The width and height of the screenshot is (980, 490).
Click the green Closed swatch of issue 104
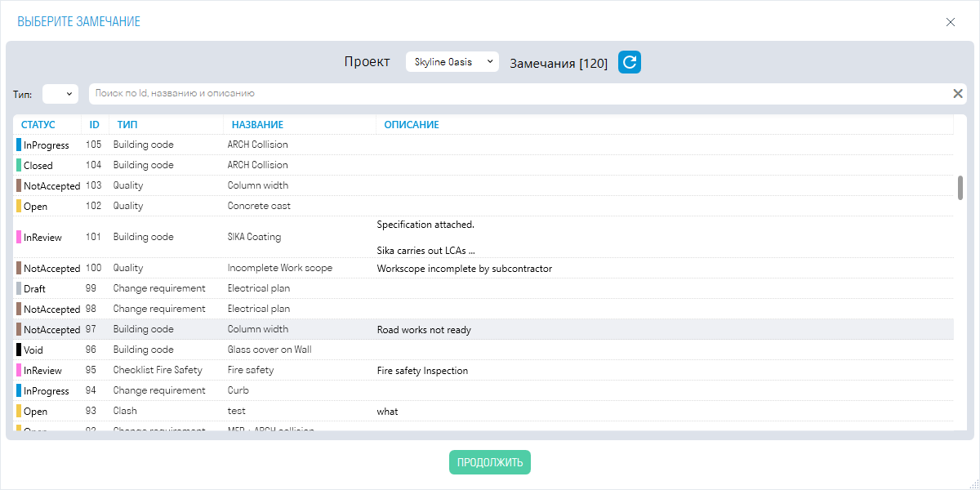coord(19,165)
